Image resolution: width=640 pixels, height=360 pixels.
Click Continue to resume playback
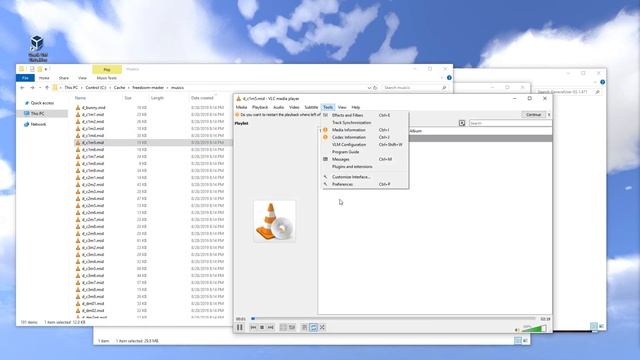coord(533,115)
